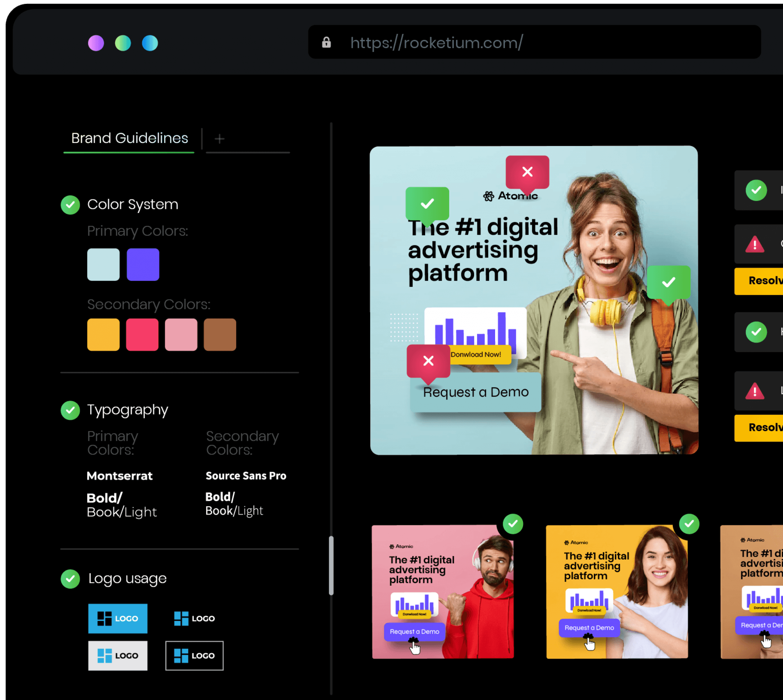Click the second green check in results list

[x=756, y=332]
